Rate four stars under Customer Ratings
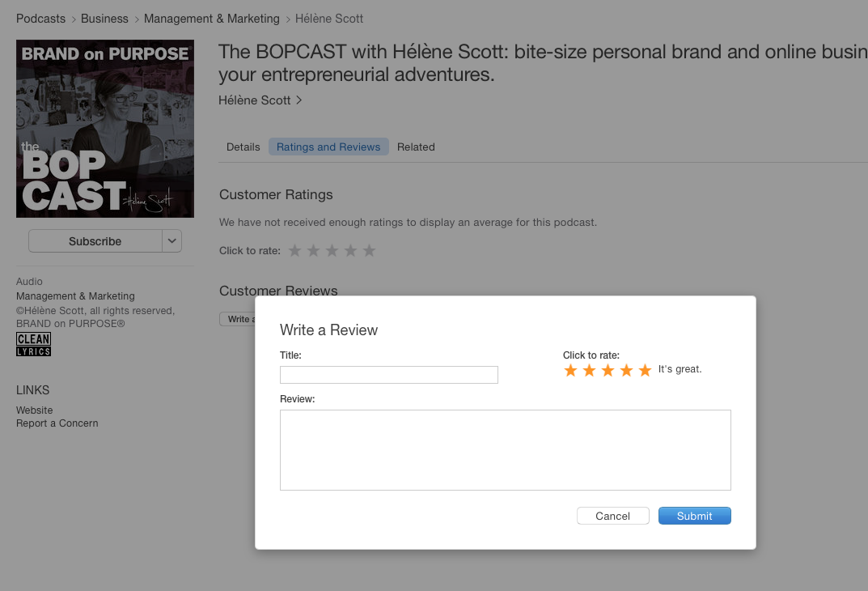 [350, 250]
